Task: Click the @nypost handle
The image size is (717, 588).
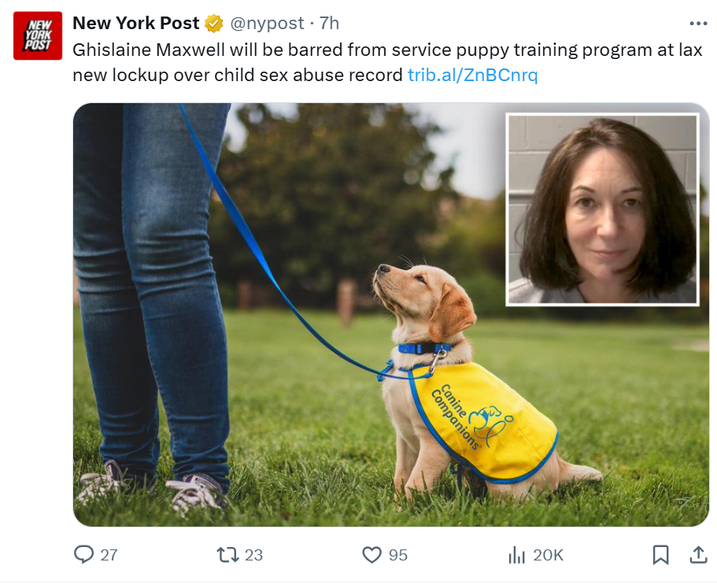Action: click(267, 23)
